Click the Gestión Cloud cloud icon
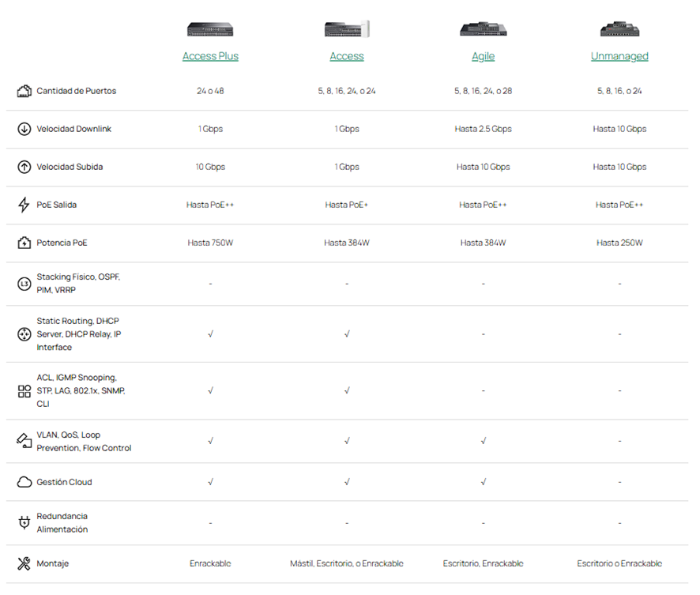This screenshot has height=595, width=700. [x=24, y=482]
